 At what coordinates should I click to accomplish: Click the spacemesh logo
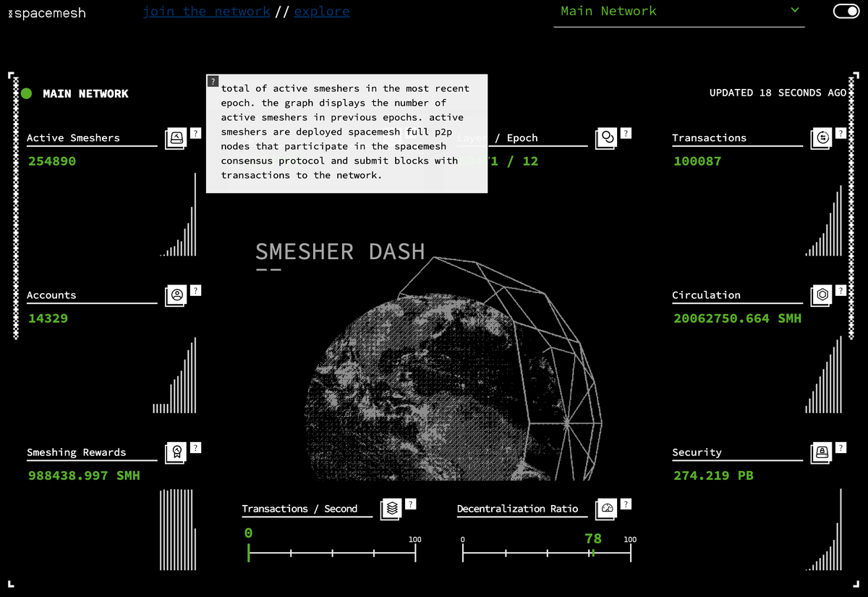tap(47, 13)
